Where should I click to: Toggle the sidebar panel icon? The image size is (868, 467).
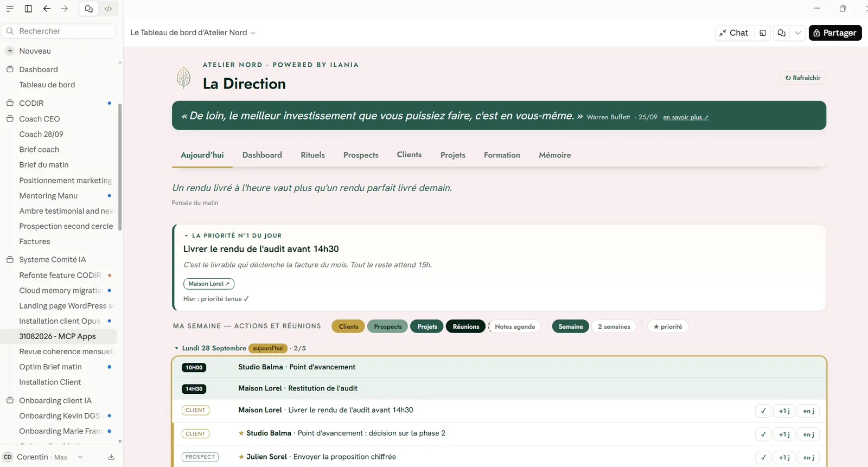28,9
